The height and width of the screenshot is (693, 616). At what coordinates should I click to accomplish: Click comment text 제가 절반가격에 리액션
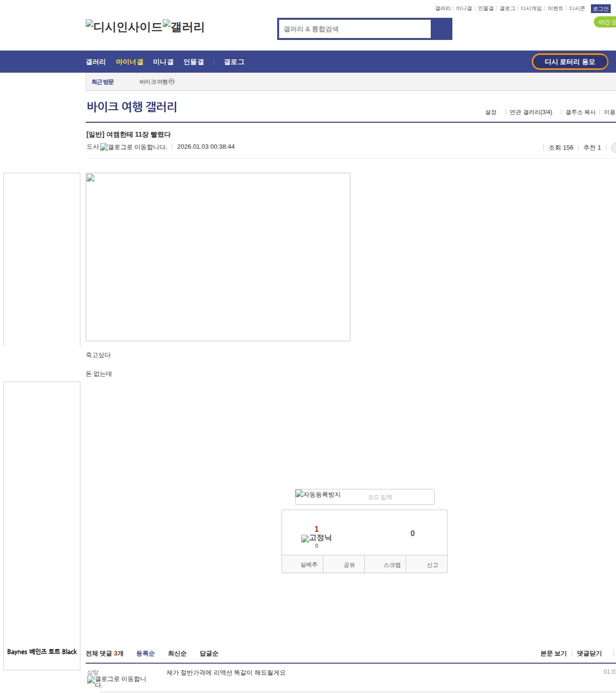226,672
